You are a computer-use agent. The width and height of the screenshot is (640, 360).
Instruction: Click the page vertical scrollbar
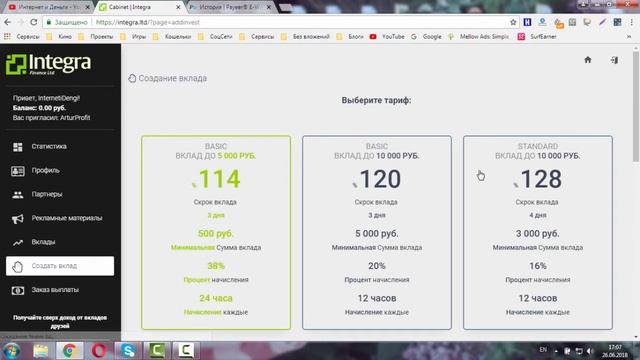point(636,106)
